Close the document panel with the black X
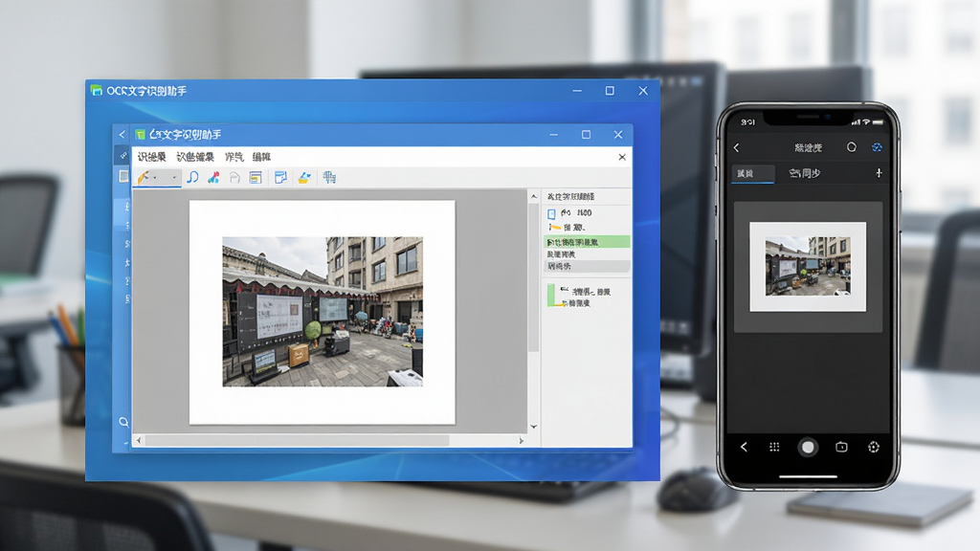The width and height of the screenshot is (980, 551). (x=622, y=157)
